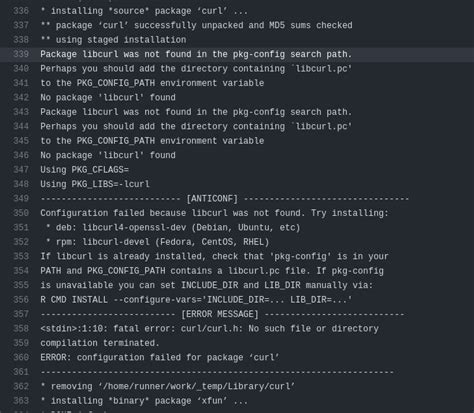Click the '[ERROR MESSAGE]' header text
Viewport: 474px width, 413px height.
pos(220,314)
